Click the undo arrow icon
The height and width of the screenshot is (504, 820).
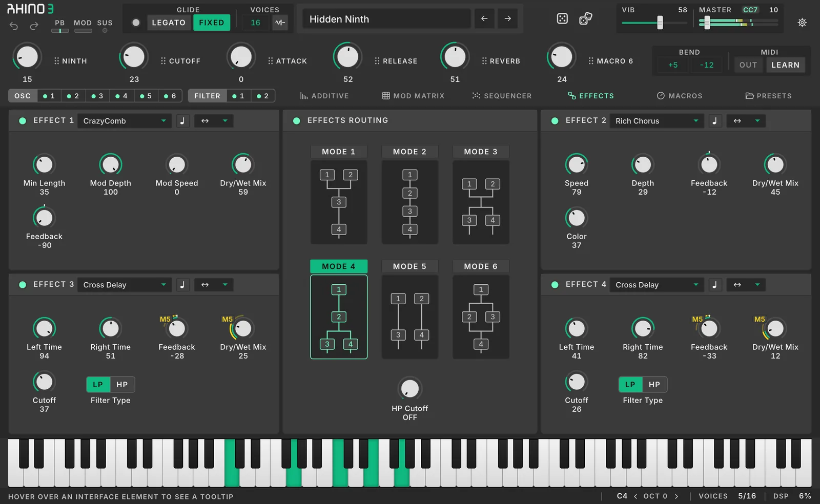14,26
